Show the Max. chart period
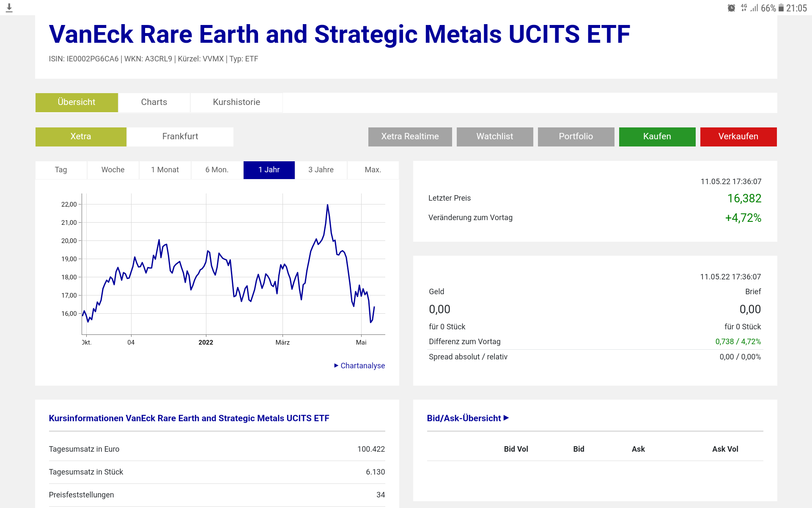Screen dimensions: 812x508 click(x=373, y=170)
